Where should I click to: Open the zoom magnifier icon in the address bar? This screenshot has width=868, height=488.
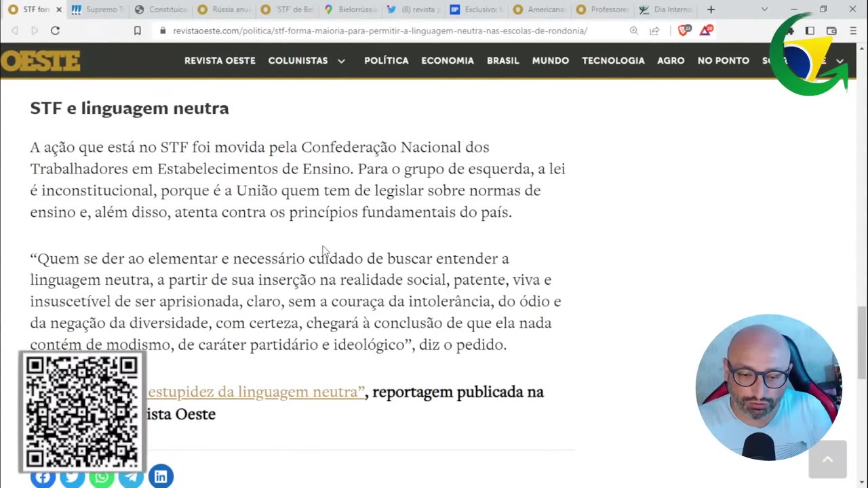coord(634,30)
